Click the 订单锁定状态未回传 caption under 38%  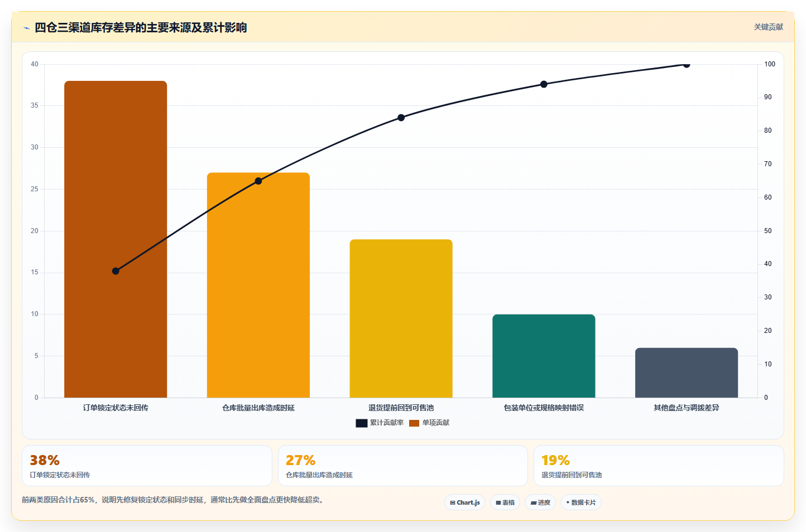tap(60, 475)
